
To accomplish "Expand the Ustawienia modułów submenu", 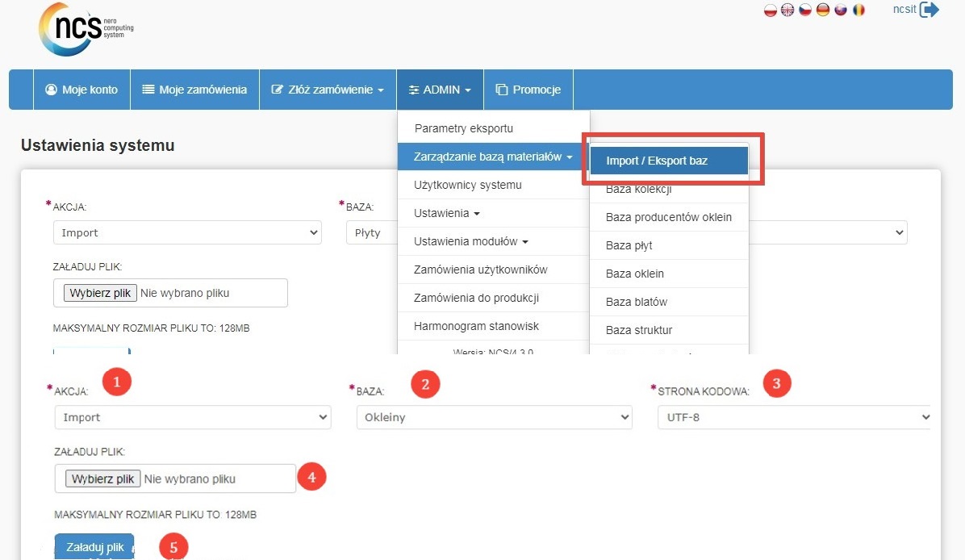I will click(x=470, y=241).
